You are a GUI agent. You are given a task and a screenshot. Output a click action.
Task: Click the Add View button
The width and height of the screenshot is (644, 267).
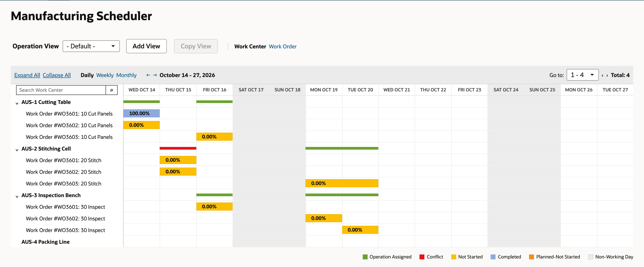pyautogui.click(x=146, y=46)
